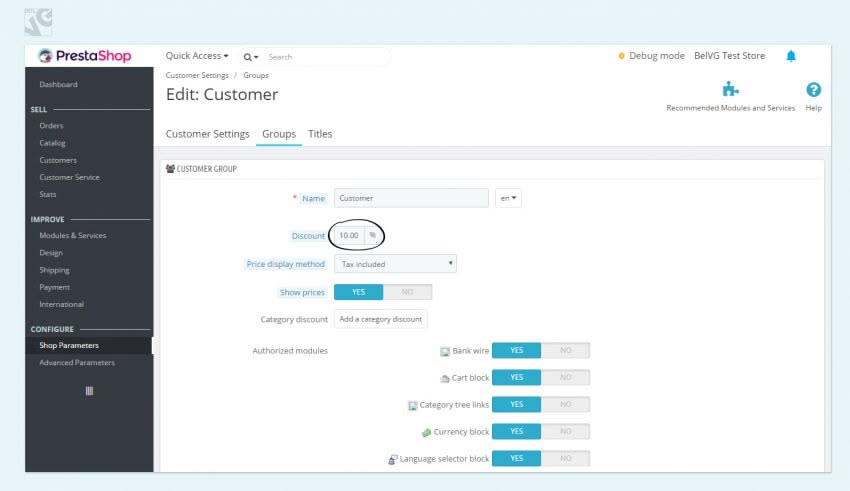Click the Cart block module icon

(445, 378)
